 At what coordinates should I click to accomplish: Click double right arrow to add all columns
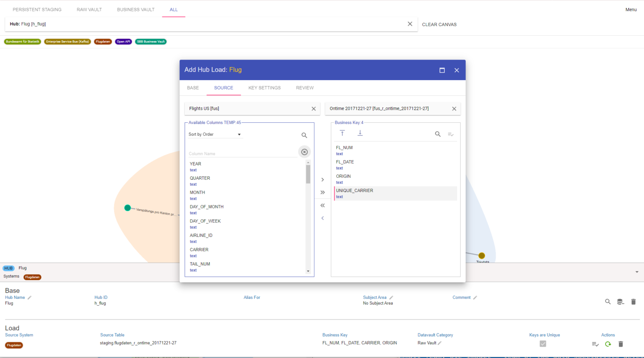pyautogui.click(x=322, y=192)
